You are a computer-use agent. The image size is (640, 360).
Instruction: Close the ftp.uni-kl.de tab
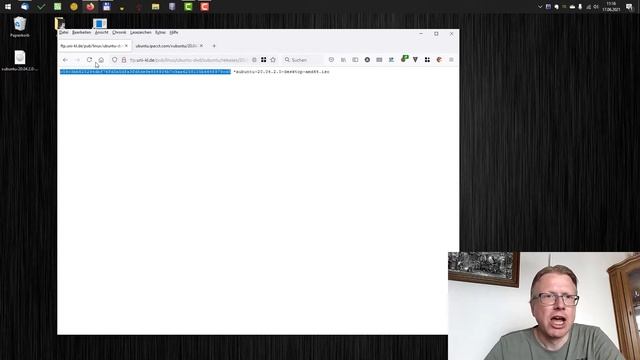tap(127, 46)
